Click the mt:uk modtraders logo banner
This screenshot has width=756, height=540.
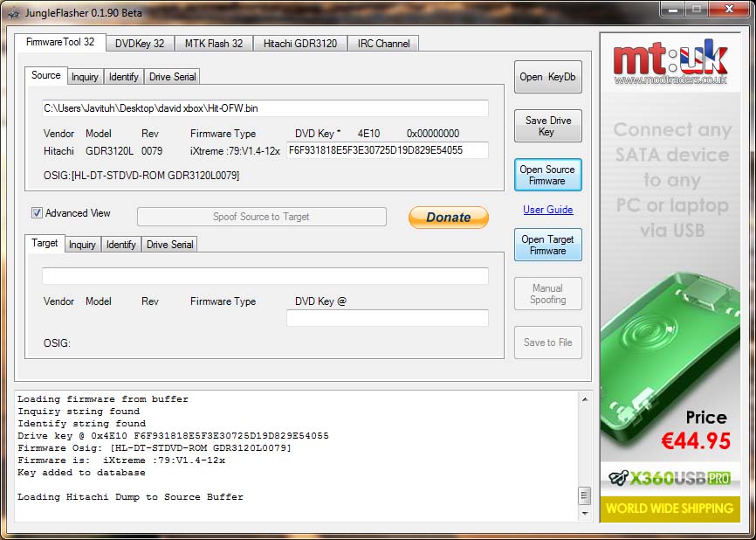(x=670, y=62)
